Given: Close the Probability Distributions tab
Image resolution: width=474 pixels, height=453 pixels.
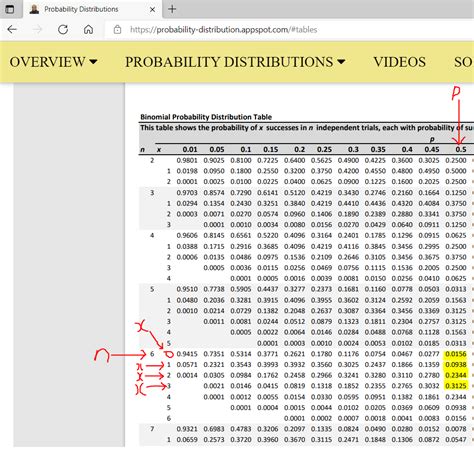Looking at the screenshot, I should click(152, 9).
